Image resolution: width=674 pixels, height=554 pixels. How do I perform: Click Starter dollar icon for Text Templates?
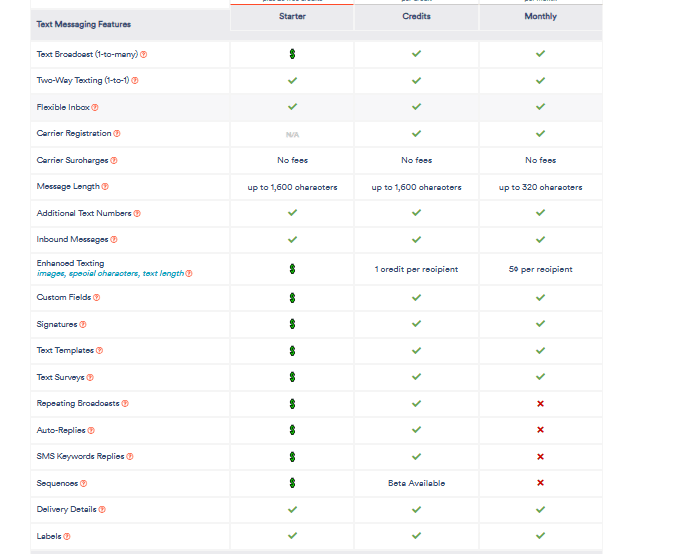[292, 351]
